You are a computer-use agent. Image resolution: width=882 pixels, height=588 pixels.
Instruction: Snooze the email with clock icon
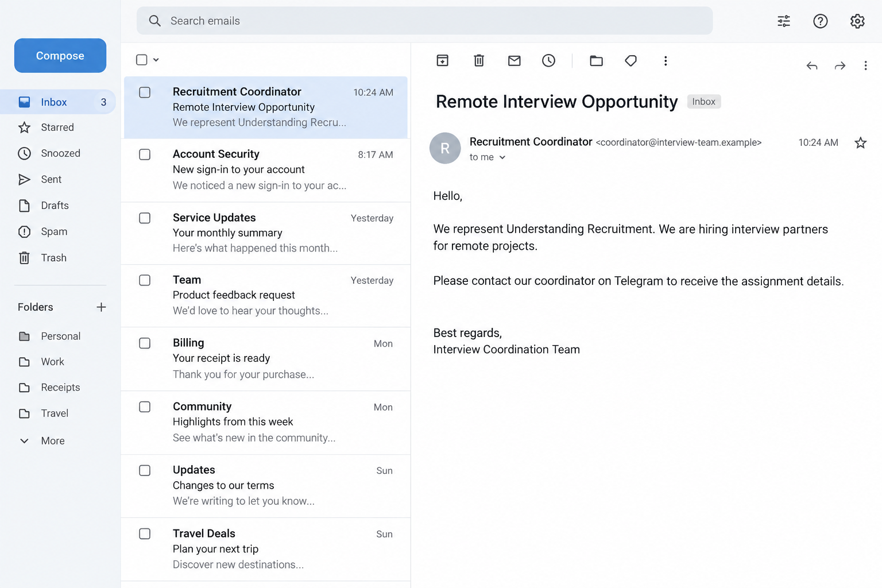(549, 60)
